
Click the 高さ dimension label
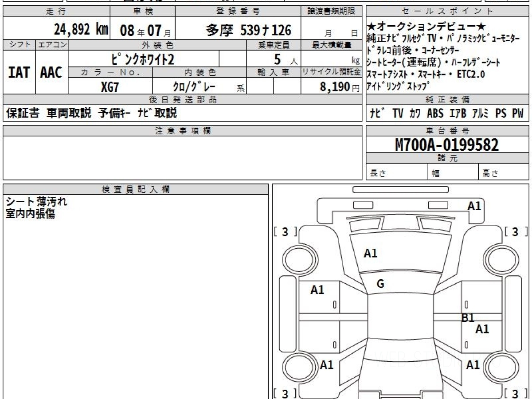491,174
